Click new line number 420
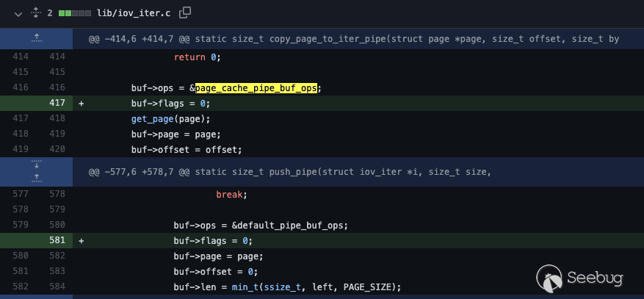 pyautogui.click(x=57, y=149)
